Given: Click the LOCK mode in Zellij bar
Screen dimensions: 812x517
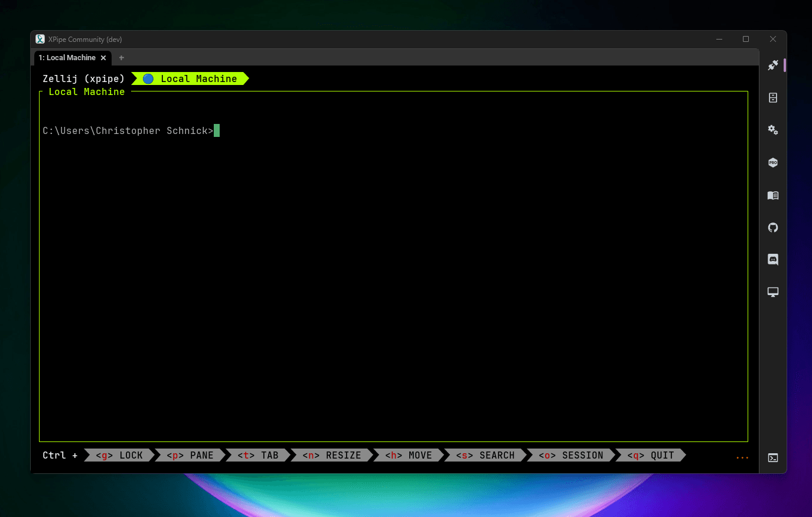Looking at the screenshot, I should (x=120, y=455).
